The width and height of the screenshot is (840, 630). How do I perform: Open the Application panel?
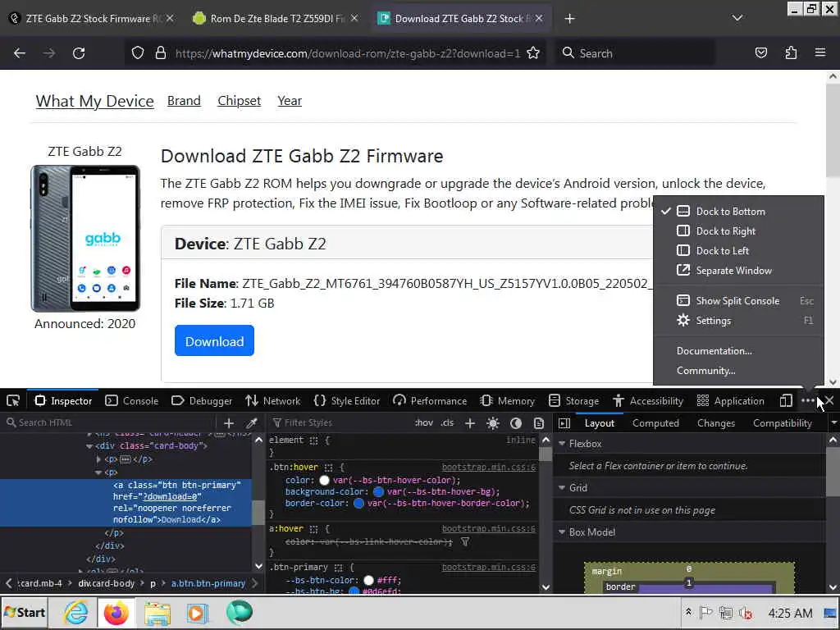tap(731, 400)
